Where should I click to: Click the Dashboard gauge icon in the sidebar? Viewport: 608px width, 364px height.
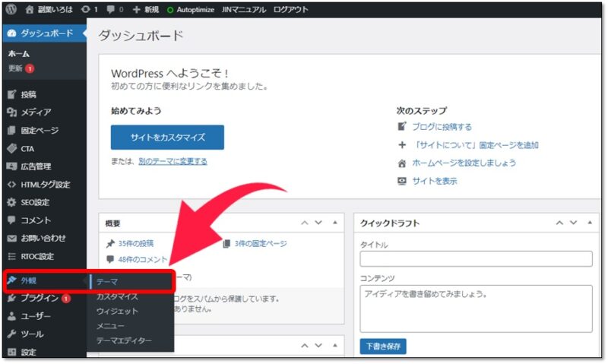coord(11,33)
